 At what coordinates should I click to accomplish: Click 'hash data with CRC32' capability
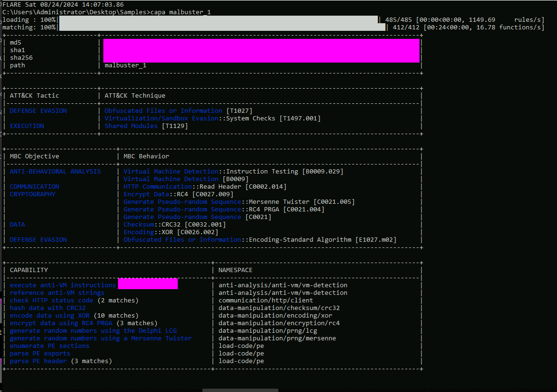[47, 308]
